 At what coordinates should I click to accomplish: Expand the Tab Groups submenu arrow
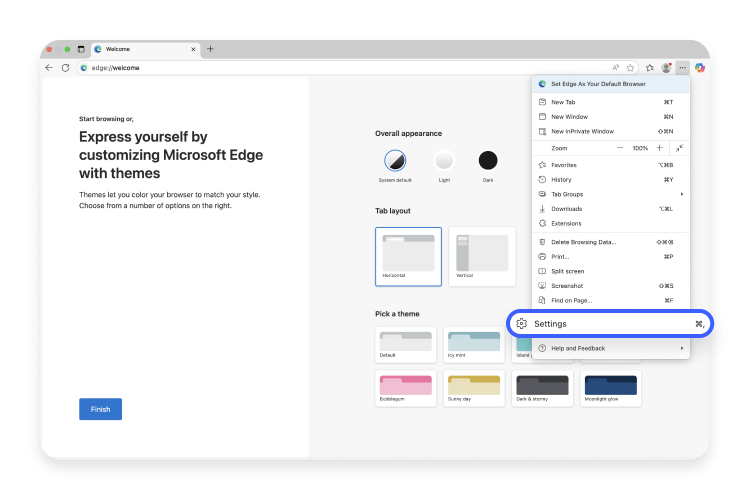pyautogui.click(x=682, y=194)
